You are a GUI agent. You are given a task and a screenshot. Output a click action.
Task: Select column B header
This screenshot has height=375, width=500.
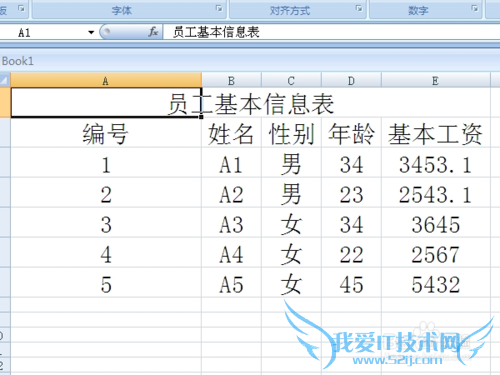[x=231, y=80]
